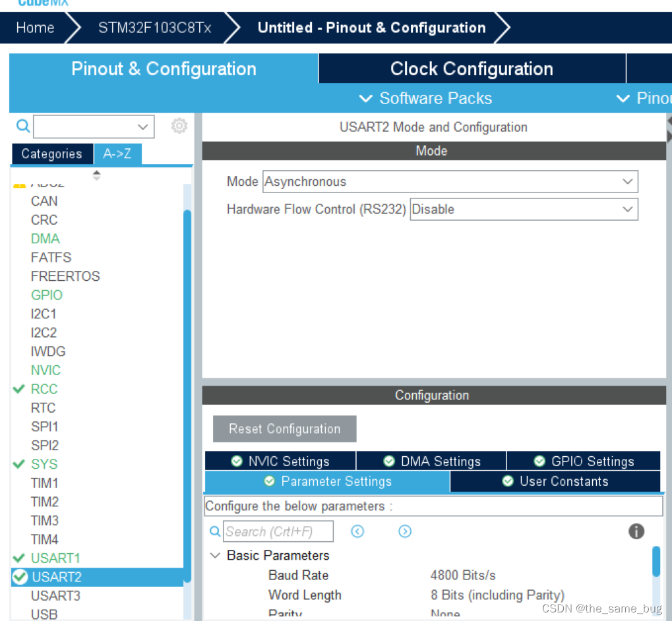
Task: Go to previous search result arrow icon
Action: point(357,531)
